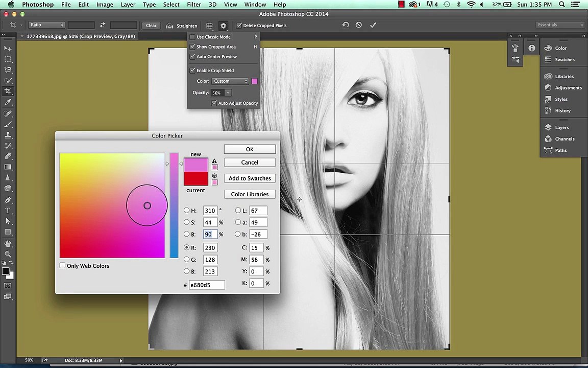Open the Select menu
This screenshot has width=588, height=368.
171,5
